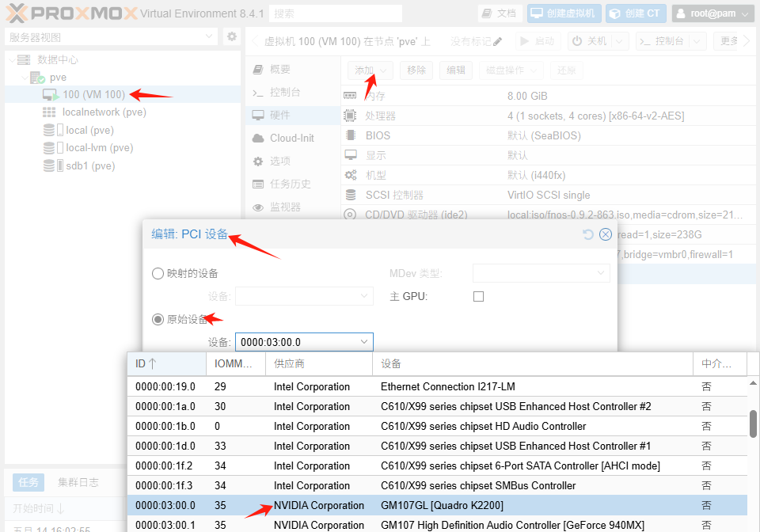Click the Edit hardware button
The image size is (760, 532).
456,70
